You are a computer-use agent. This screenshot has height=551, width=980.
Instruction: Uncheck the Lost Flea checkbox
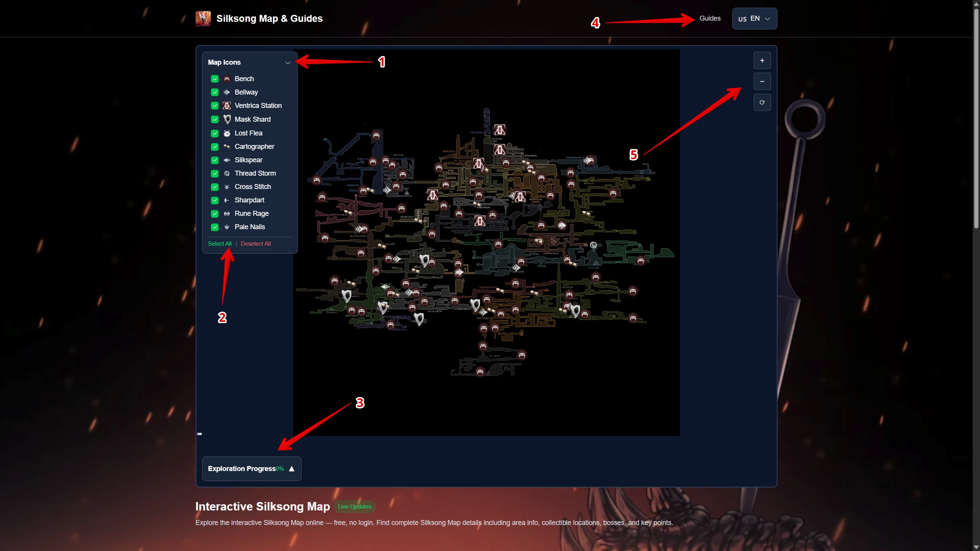[x=215, y=133]
